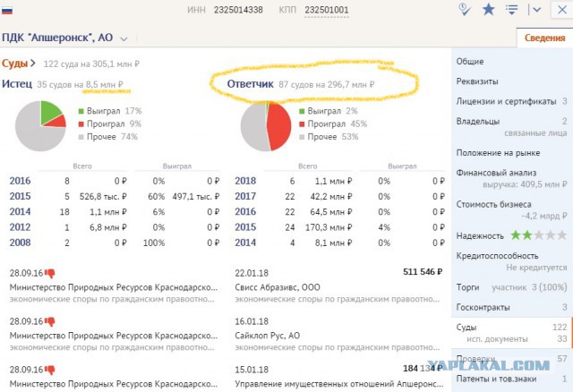Click the Истец pie chart
This screenshot has width=573, height=392.
click(40, 126)
